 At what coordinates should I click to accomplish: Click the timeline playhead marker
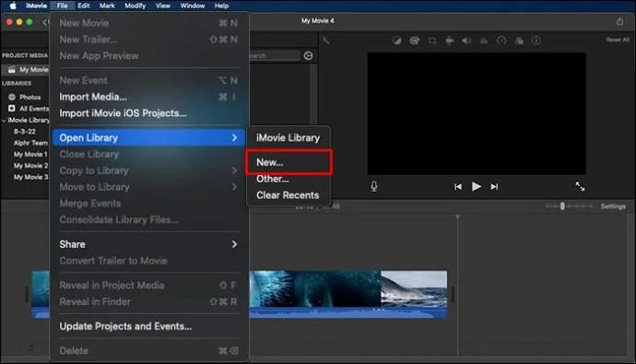pyautogui.click(x=457, y=217)
